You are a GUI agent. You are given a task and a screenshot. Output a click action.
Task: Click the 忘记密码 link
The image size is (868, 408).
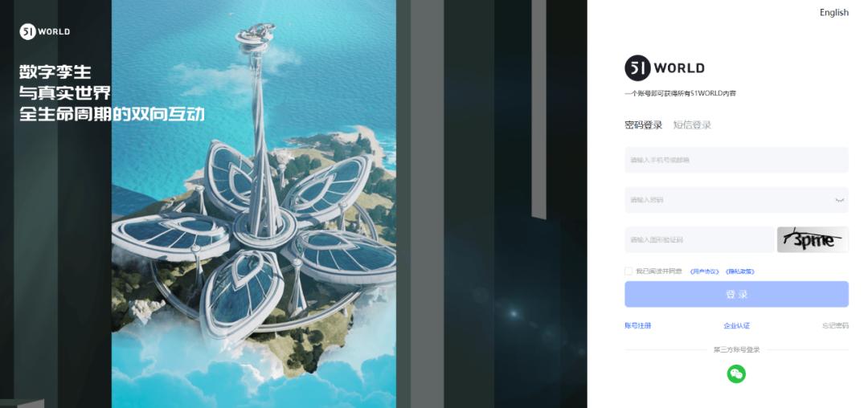coord(835,325)
